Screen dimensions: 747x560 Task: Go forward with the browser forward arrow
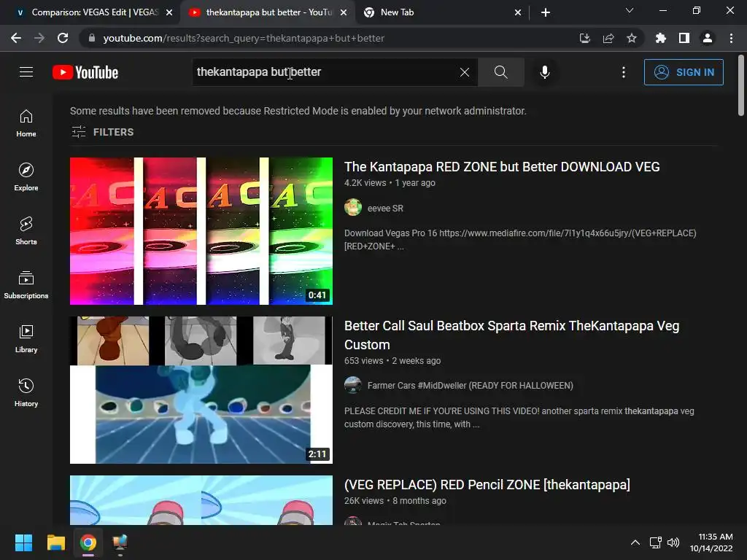click(39, 38)
